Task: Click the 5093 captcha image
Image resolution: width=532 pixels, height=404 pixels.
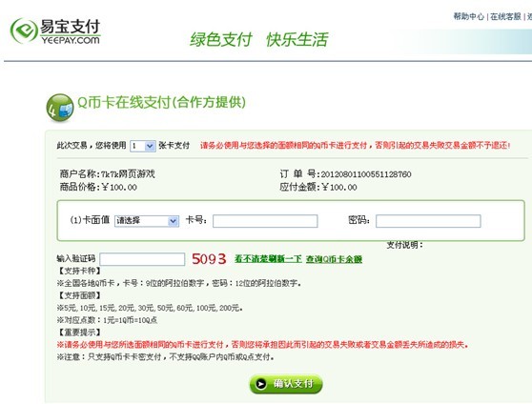Action: coord(209,259)
